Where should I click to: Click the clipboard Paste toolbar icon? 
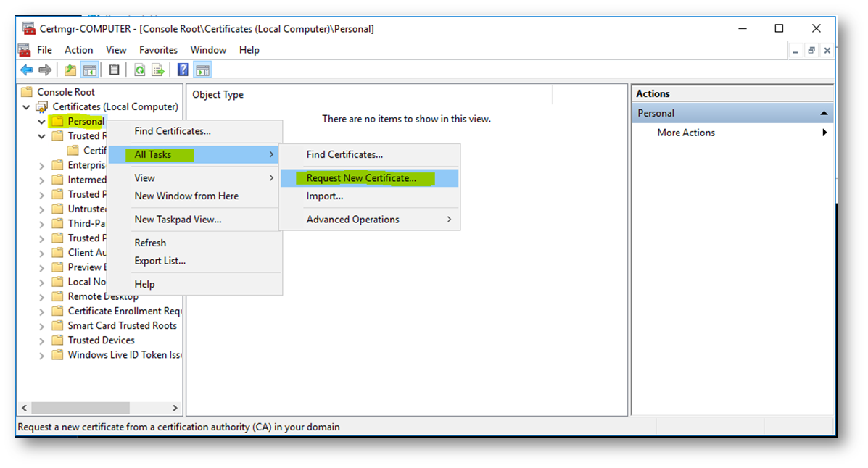(114, 70)
